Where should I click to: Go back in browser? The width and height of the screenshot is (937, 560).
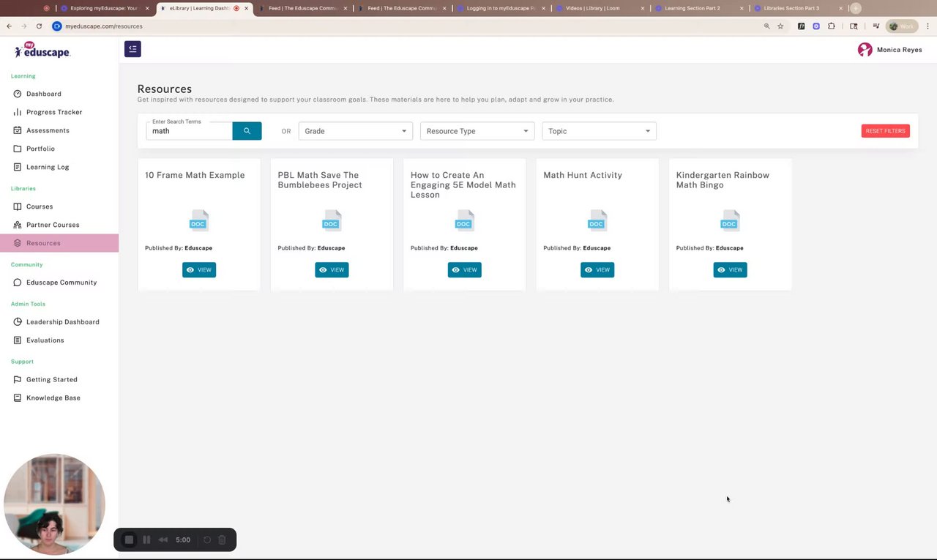click(9, 26)
